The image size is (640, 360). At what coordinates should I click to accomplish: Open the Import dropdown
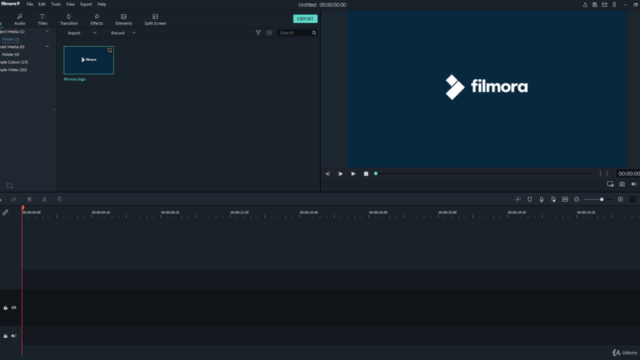coord(82,33)
